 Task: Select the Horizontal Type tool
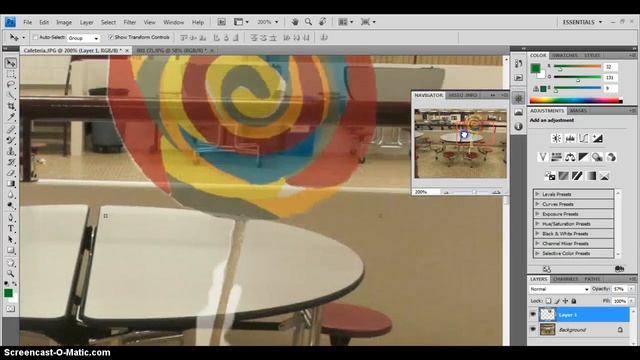(x=11, y=228)
